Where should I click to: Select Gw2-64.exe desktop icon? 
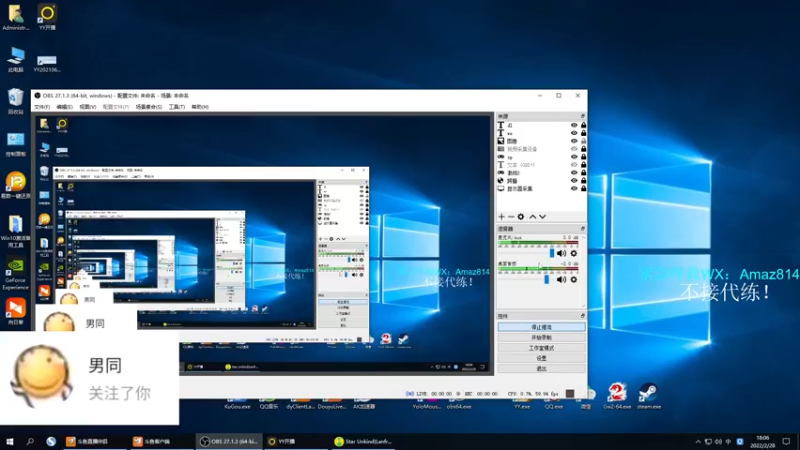click(617, 396)
